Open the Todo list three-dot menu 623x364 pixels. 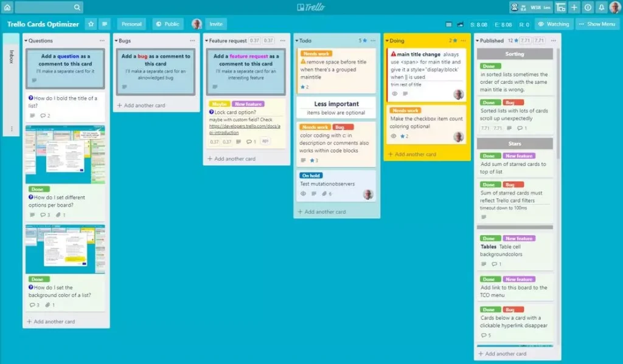[372, 41]
